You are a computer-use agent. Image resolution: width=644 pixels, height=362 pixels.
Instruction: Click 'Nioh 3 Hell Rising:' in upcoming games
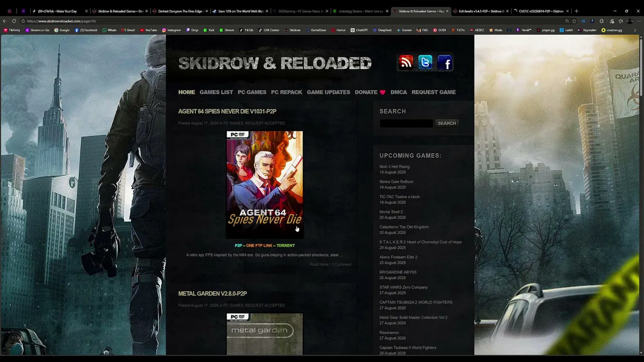tap(395, 166)
